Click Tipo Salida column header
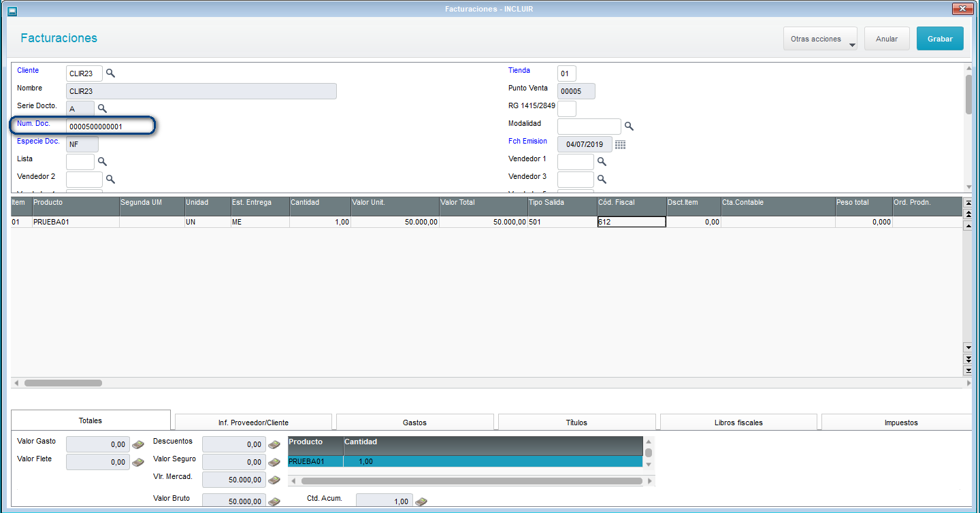Viewport: 980px width, 513px height. (x=562, y=207)
